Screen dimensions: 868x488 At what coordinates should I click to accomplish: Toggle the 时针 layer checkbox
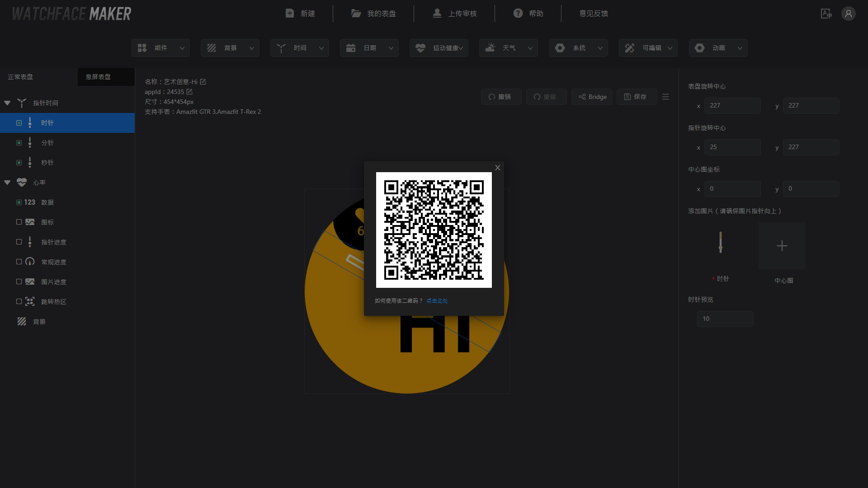[x=19, y=123]
